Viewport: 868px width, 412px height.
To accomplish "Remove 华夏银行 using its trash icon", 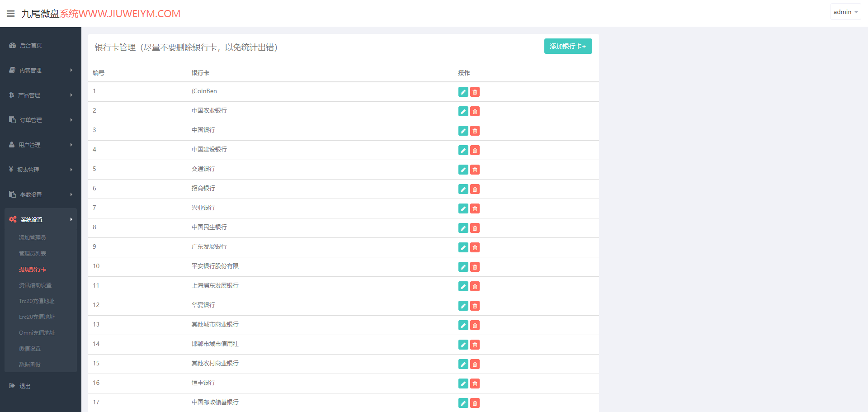I will [x=475, y=306].
